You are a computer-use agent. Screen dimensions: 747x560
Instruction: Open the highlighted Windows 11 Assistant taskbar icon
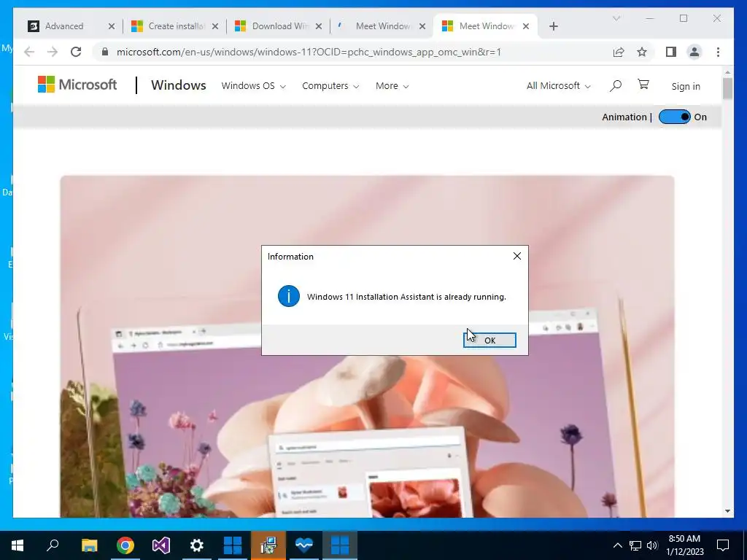(340, 545)
